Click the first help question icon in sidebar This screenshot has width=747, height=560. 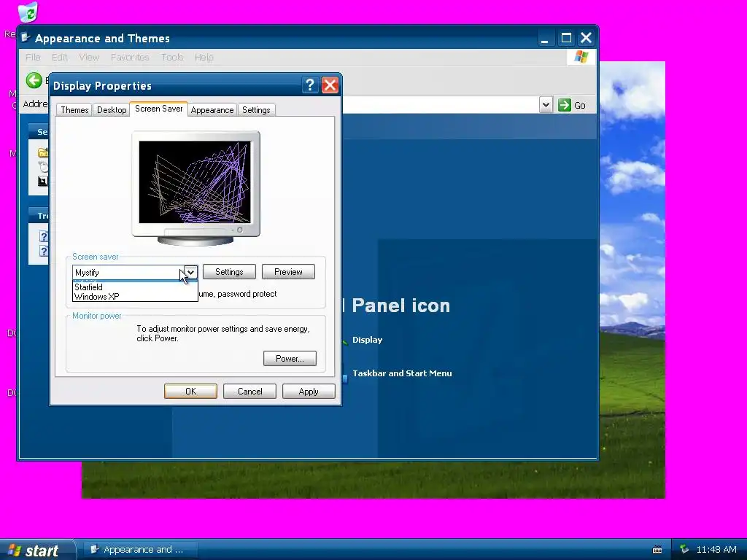[x=43, y=237]
